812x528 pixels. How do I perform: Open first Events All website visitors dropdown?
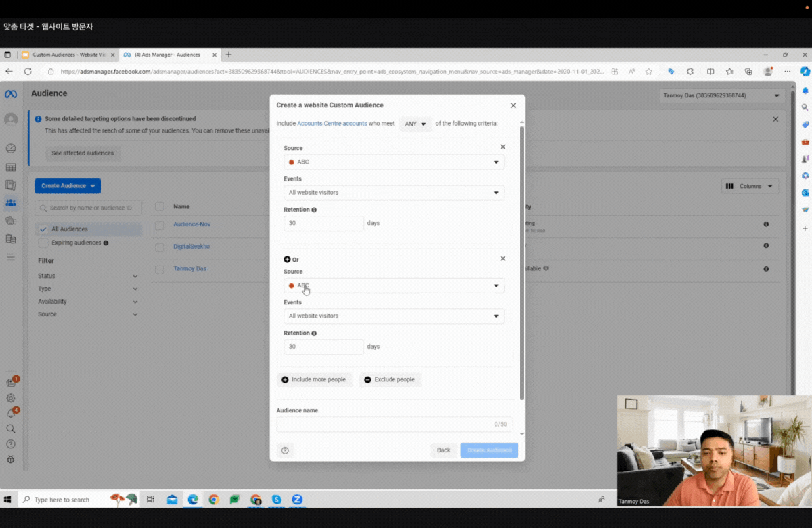tap(394, 193)
